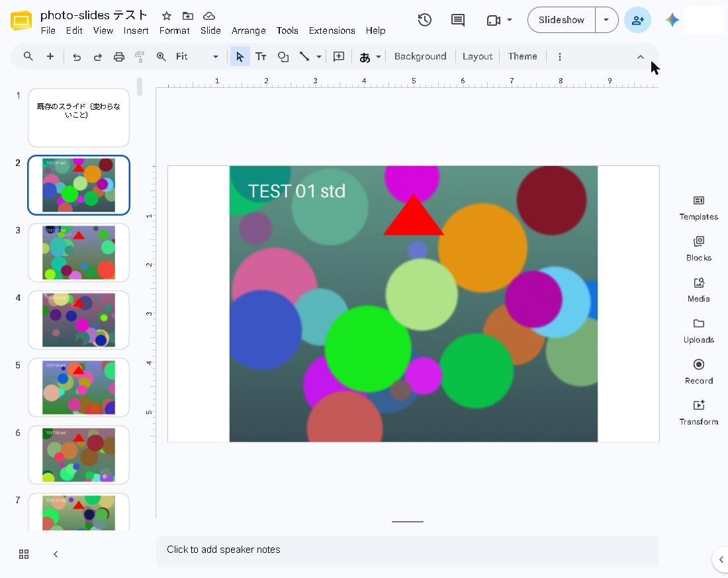This screenshot has width=728, height=578.
Task: Select the arrow cursor tool
Action: click(240, 57)
